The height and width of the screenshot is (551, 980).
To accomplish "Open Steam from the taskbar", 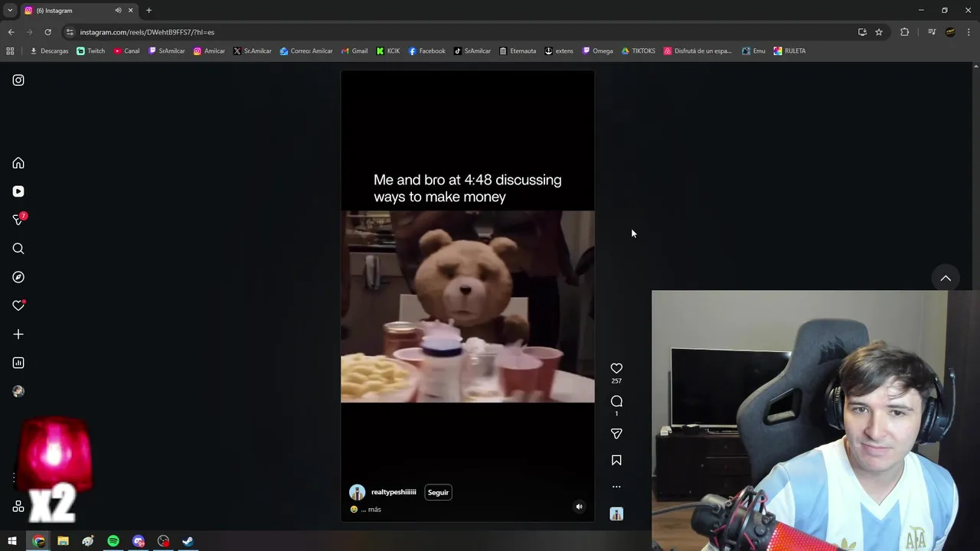I will [188, 541].
